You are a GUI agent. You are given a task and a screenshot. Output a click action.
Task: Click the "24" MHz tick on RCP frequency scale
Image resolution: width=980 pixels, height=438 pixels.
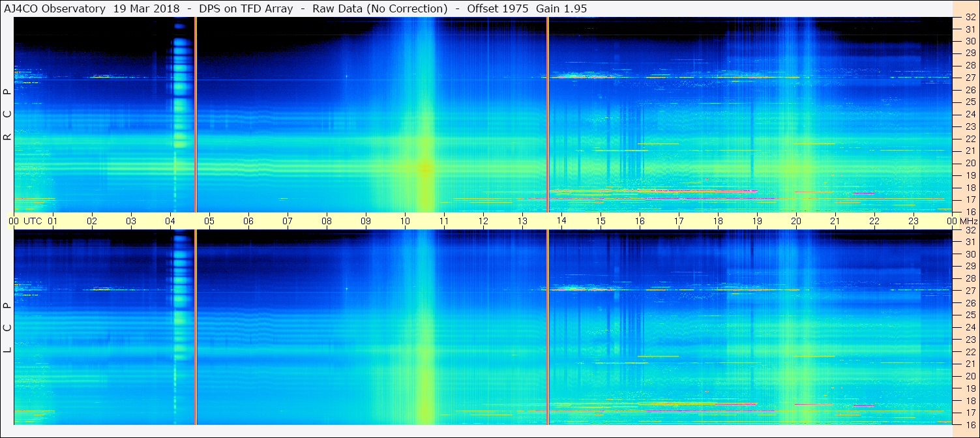[x=970, y=114]
